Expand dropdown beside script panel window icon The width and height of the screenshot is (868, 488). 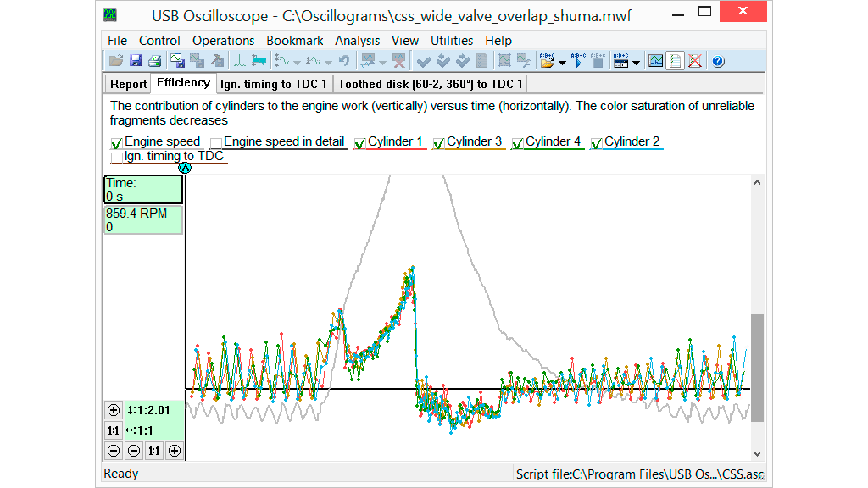point(636,62)
